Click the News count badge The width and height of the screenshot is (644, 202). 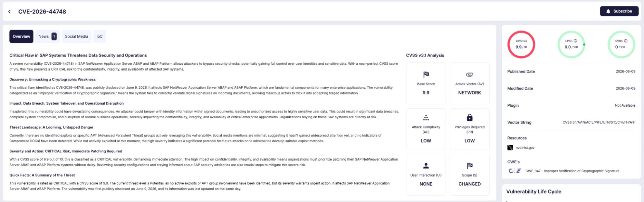pyautogui.click(x=54, y=36)
